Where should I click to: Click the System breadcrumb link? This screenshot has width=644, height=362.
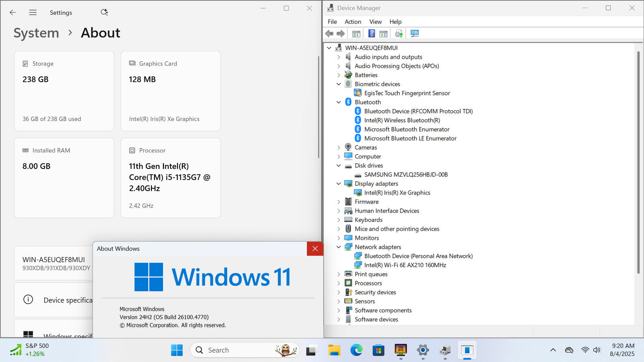coord(36,33)
